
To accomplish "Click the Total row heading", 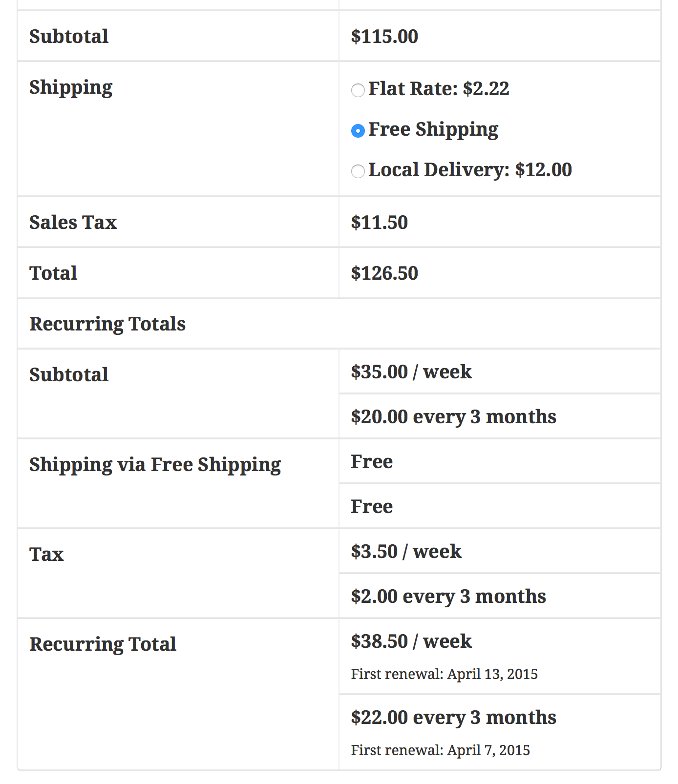I will 53,273.
